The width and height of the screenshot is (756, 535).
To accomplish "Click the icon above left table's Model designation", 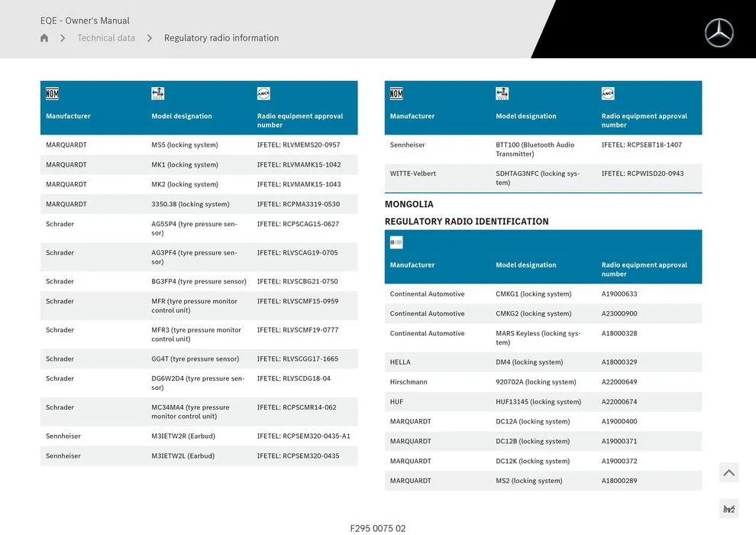I will [x=158, y=94].
